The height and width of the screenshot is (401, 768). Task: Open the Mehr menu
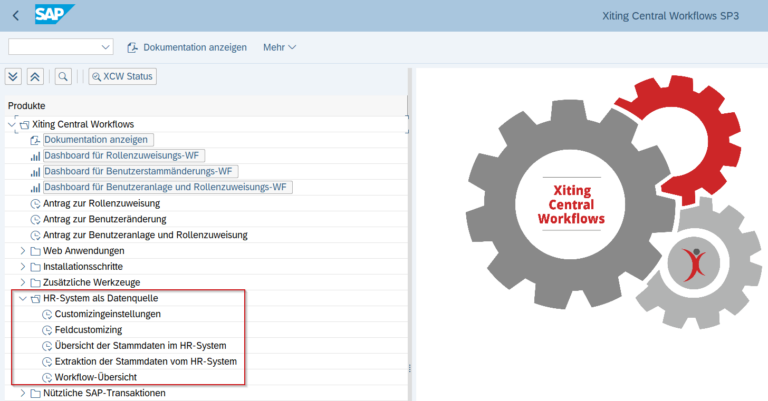click(280, 47)
